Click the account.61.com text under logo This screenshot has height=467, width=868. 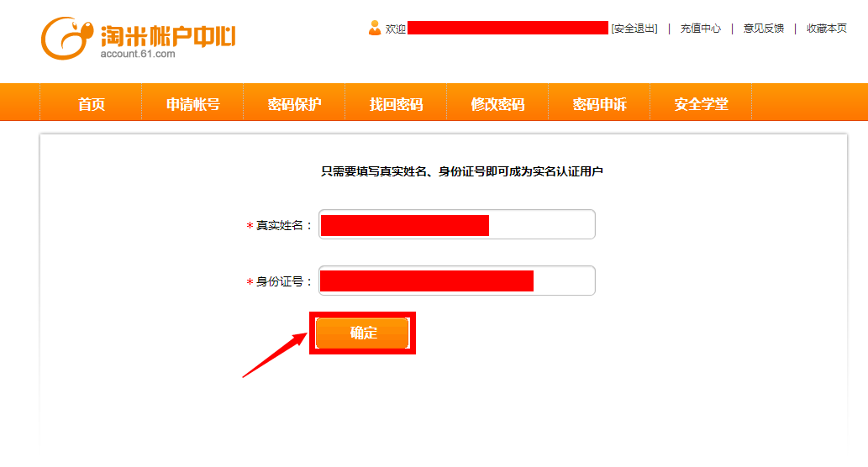coord(138,54)
